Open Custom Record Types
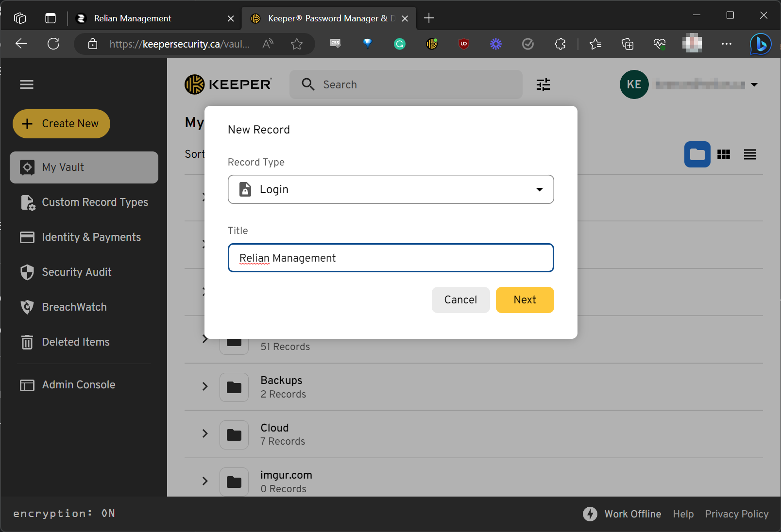 pos(84,202)
